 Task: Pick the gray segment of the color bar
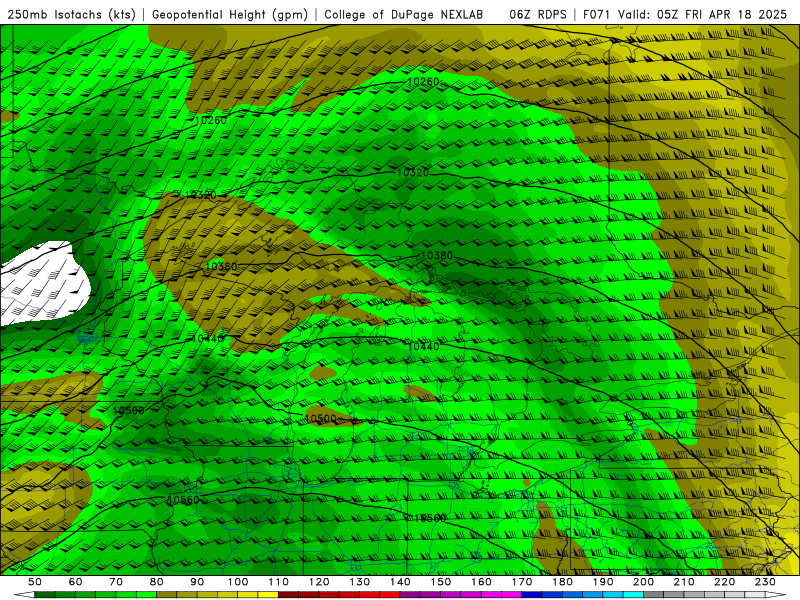coord(654,595)
